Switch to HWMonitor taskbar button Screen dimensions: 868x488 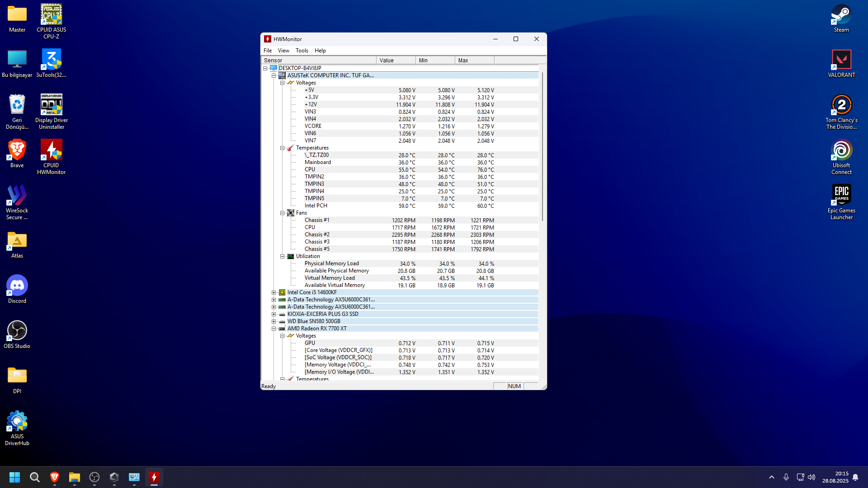[x=154, y=477]
